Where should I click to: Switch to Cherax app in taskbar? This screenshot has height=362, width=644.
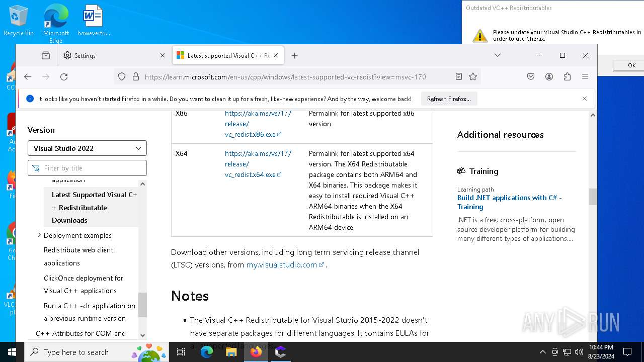[x=281, y=352]
